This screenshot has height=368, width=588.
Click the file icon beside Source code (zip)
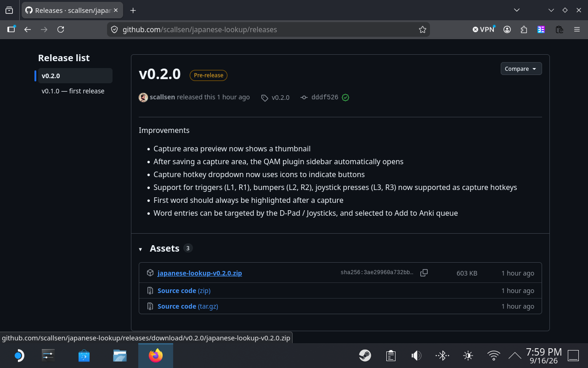click(x=150, y=291)
